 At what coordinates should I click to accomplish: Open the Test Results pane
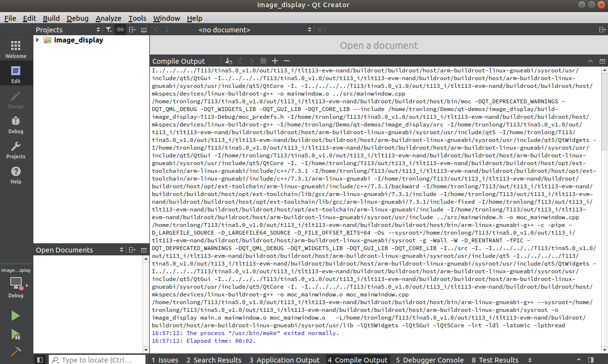495,360
